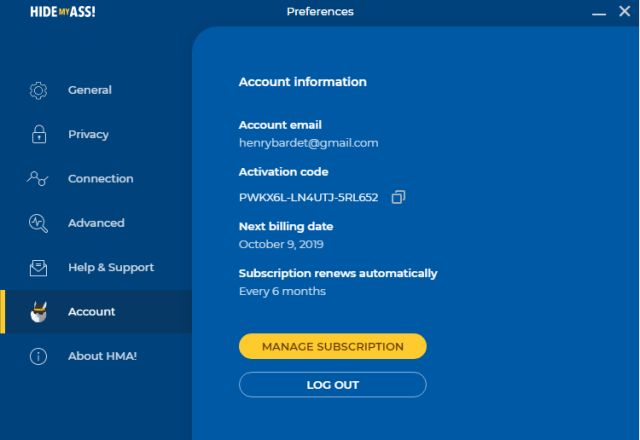Viewport: 640px width, 440px height.
Task: Select About HMA! in sidebar
Action: point(102,356)
